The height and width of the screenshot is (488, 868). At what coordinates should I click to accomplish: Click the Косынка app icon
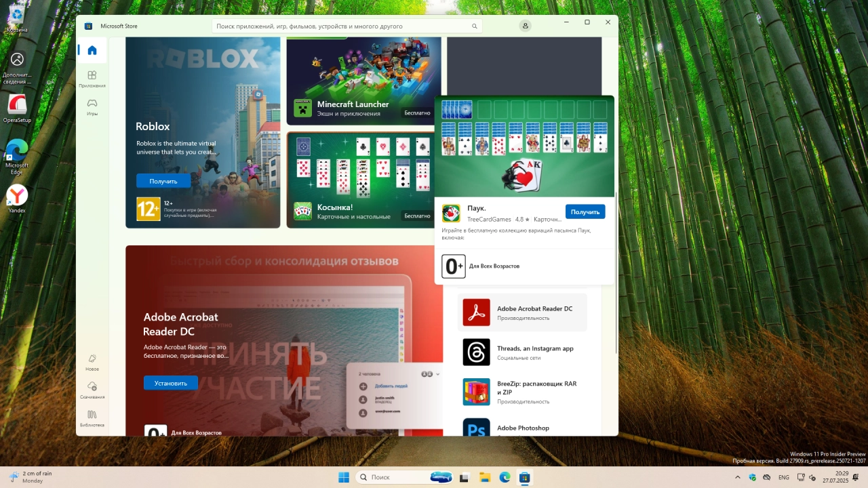point(302,211)
